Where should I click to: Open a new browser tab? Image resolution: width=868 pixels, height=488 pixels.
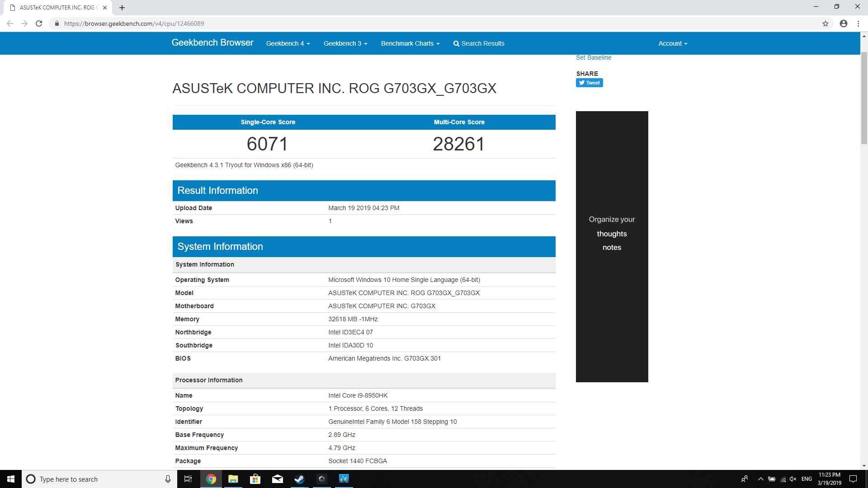(x=122, y=8)
